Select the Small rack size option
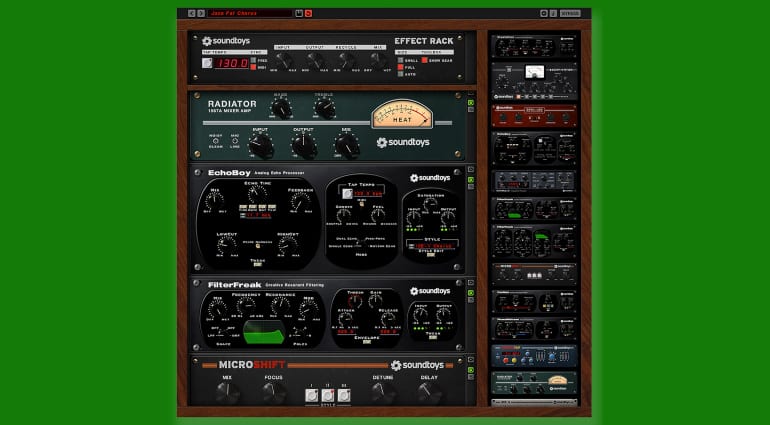Viewport: 770px width, 425px height. 399,60
